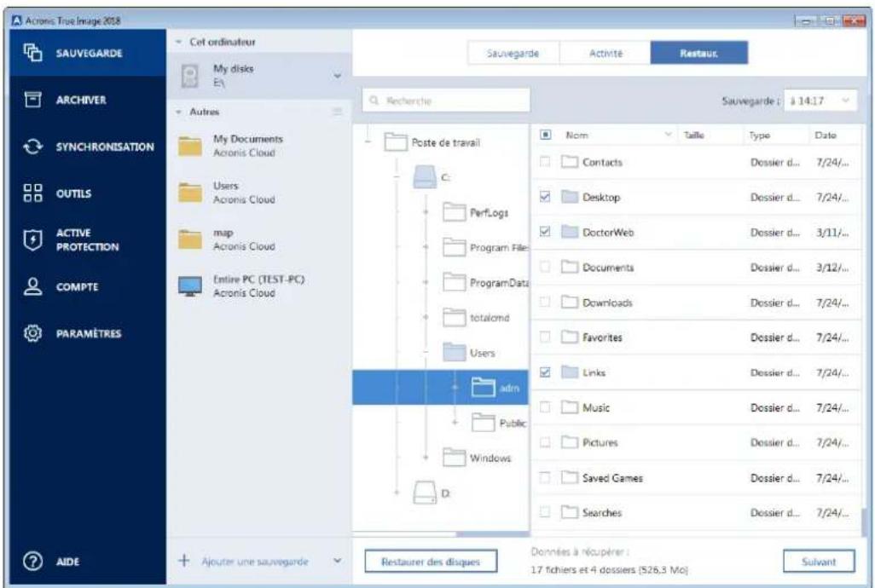Viewport: 875px width, 588px height.
Task: Click the Active Protection shield icon
Action: click(x=32, y=239)
